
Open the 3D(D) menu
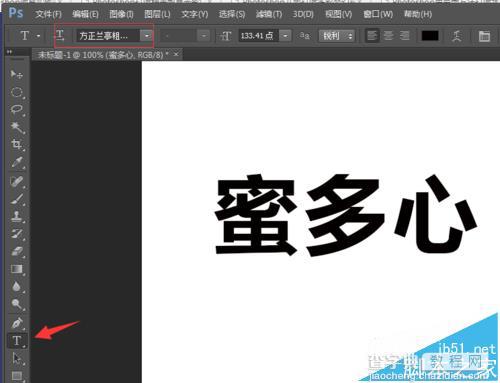[303, 14]
